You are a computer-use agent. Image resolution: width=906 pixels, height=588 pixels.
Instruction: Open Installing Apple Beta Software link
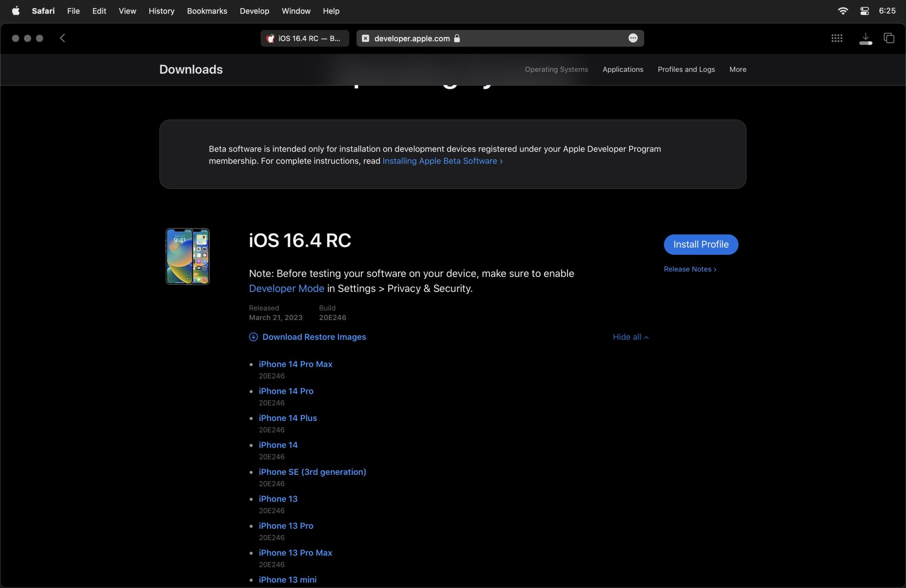[x=442, y=161]
